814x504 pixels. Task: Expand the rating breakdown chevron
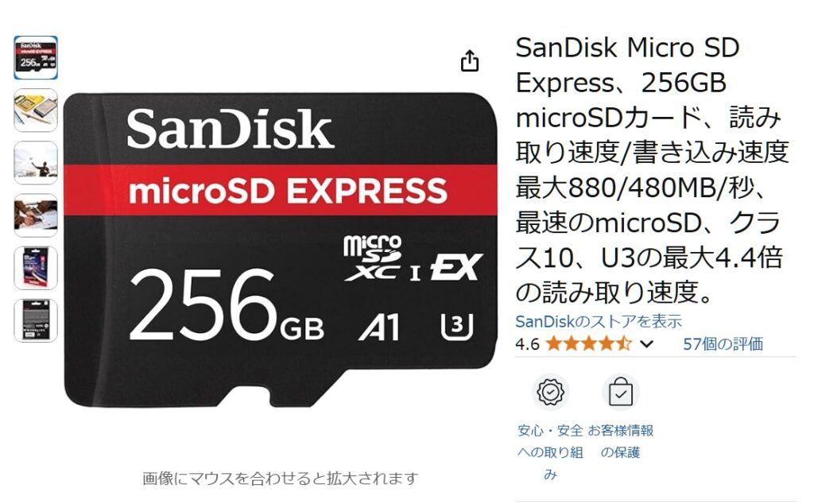point(646,343)
